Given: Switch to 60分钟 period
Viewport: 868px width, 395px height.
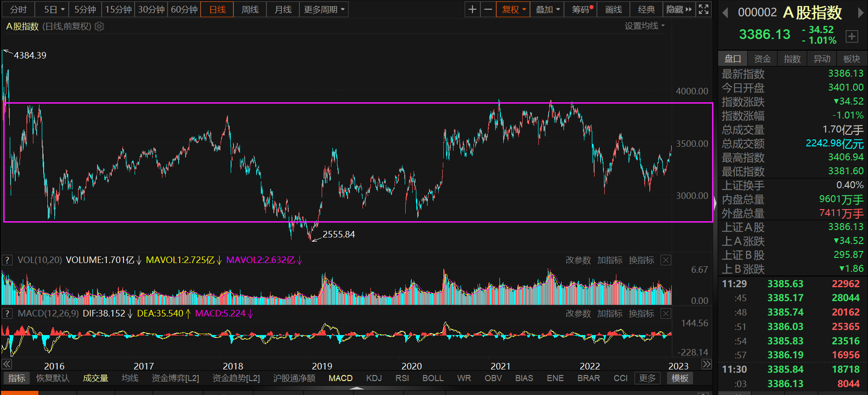Looking at the screenshot, I should [184, 9].
